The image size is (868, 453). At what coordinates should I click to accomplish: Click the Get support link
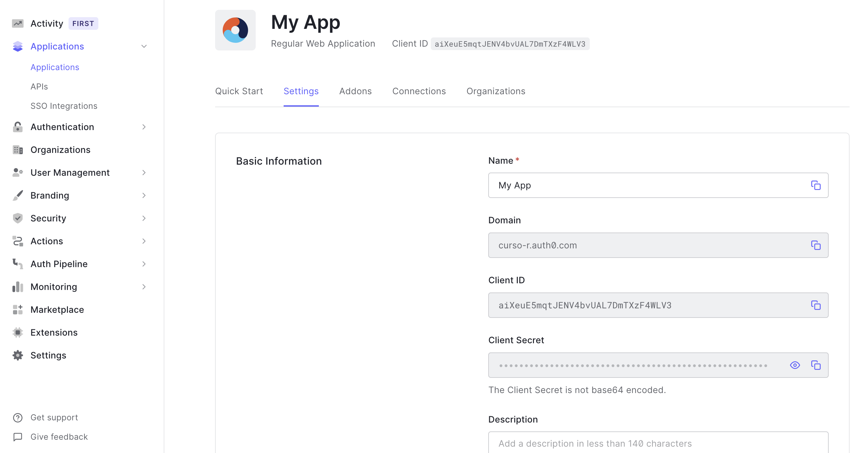point(54,417)
